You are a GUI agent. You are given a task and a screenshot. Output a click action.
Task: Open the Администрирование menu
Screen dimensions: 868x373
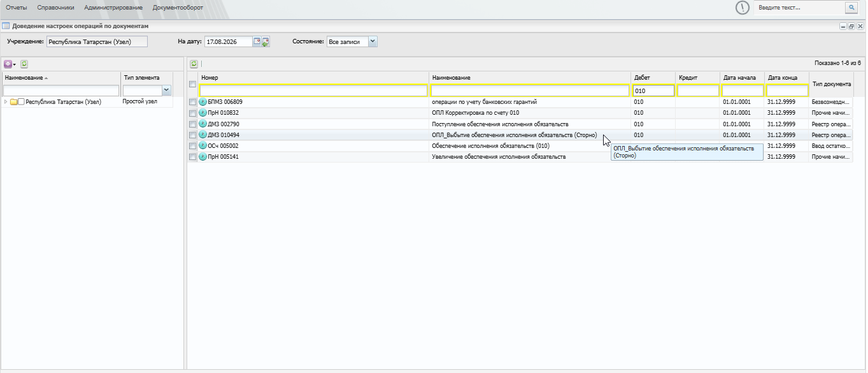point(113,8)
